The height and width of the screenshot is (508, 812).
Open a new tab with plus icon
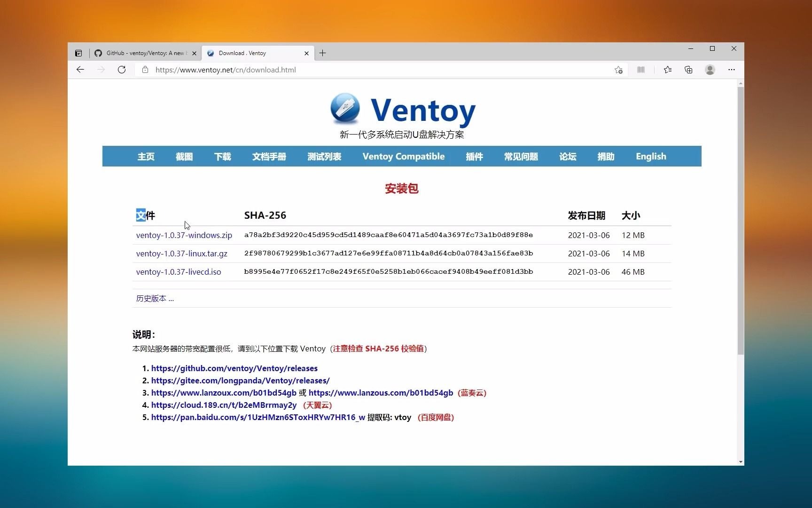click(x=322, y=53)
